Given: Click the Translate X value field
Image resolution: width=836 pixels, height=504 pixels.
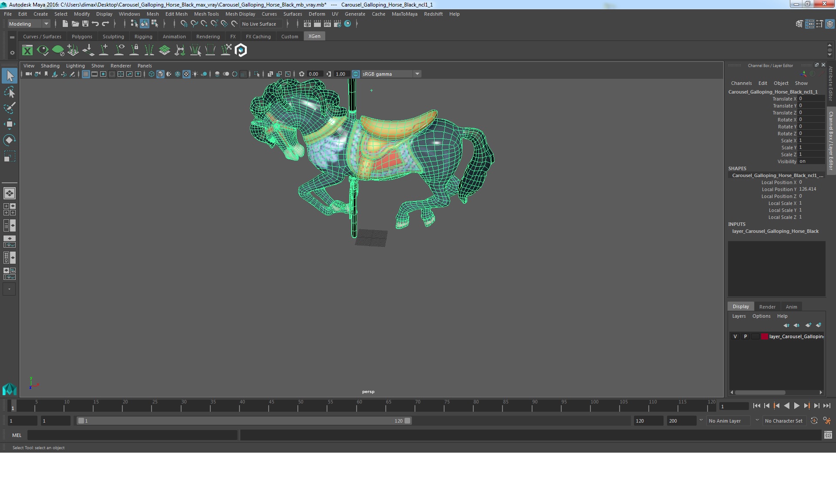Looking at the screenshot, I should pos(811,99).
